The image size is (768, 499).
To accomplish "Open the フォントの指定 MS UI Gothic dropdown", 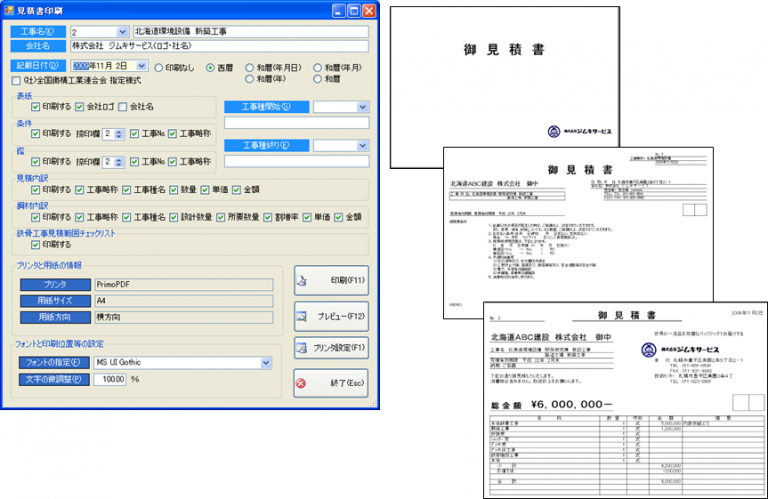I will pyautogui.click(x=265, y=363).
